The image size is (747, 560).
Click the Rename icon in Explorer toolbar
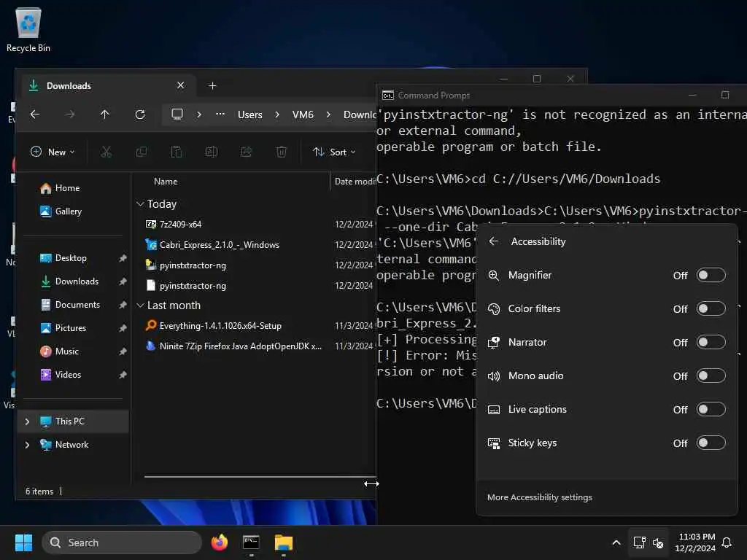212,152
